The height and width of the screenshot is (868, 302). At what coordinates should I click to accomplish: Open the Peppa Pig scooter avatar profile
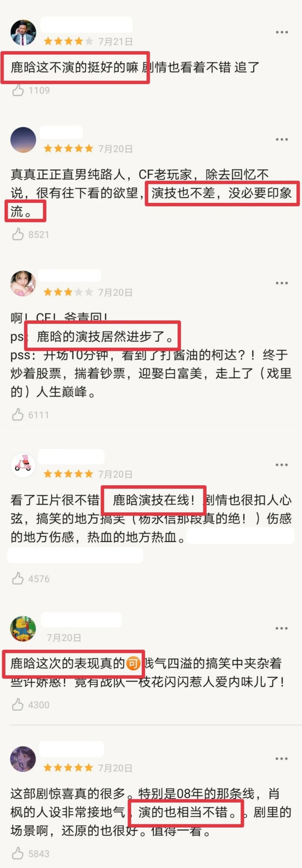point(23,465)
